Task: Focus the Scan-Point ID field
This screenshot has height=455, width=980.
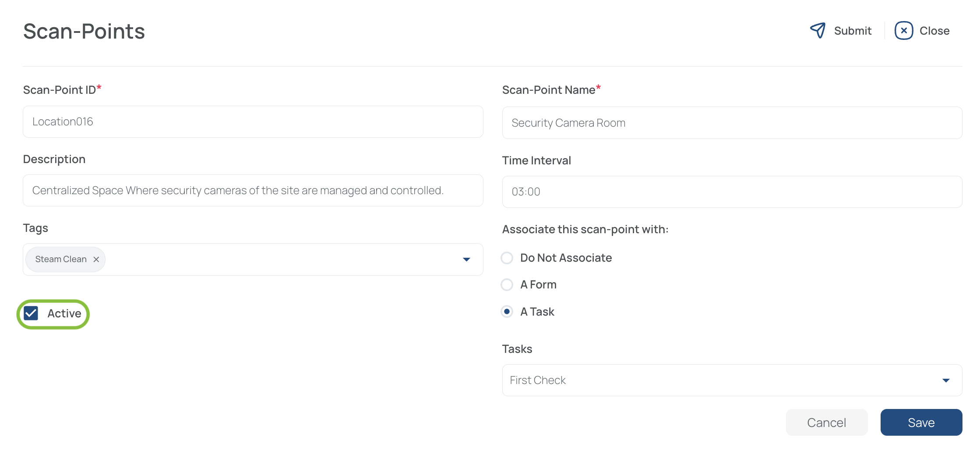Action: (x=253, y=121)
